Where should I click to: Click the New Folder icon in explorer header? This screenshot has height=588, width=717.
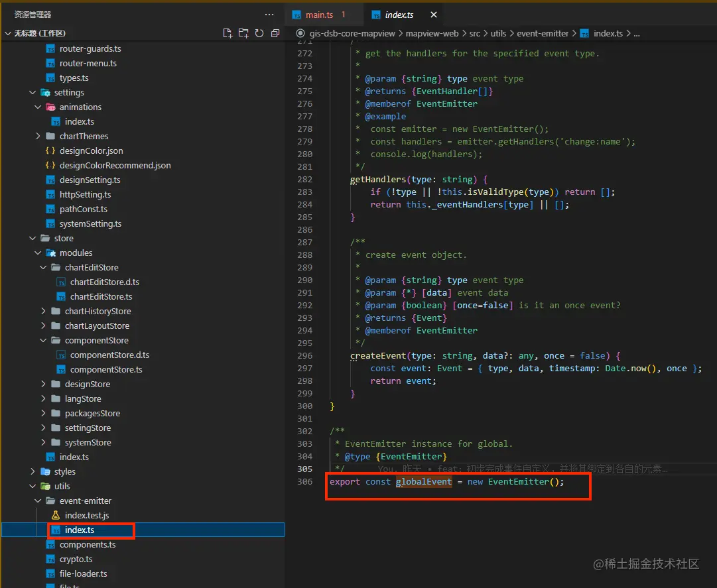pos(243,33)
